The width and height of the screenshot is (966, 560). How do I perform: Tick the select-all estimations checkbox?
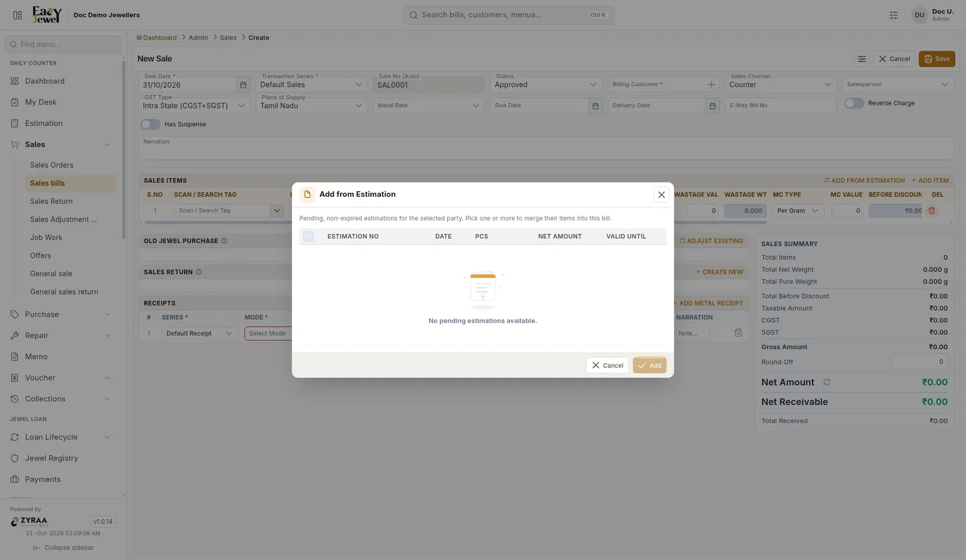click(x=309, y=237)
